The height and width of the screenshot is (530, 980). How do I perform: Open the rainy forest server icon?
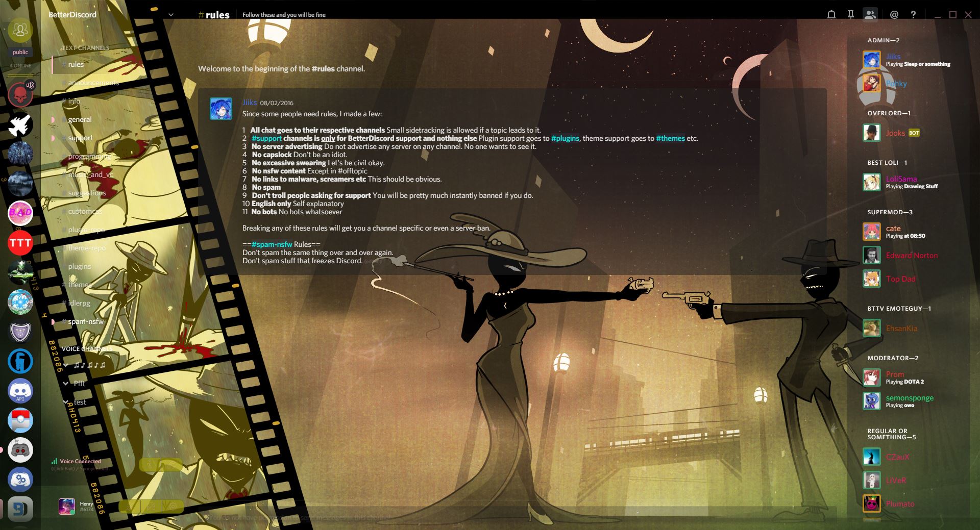(20, 184)
